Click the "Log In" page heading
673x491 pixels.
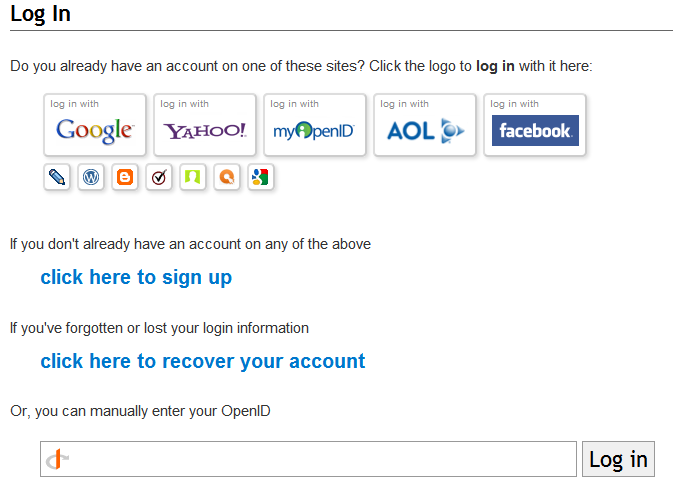pos(40,14)
